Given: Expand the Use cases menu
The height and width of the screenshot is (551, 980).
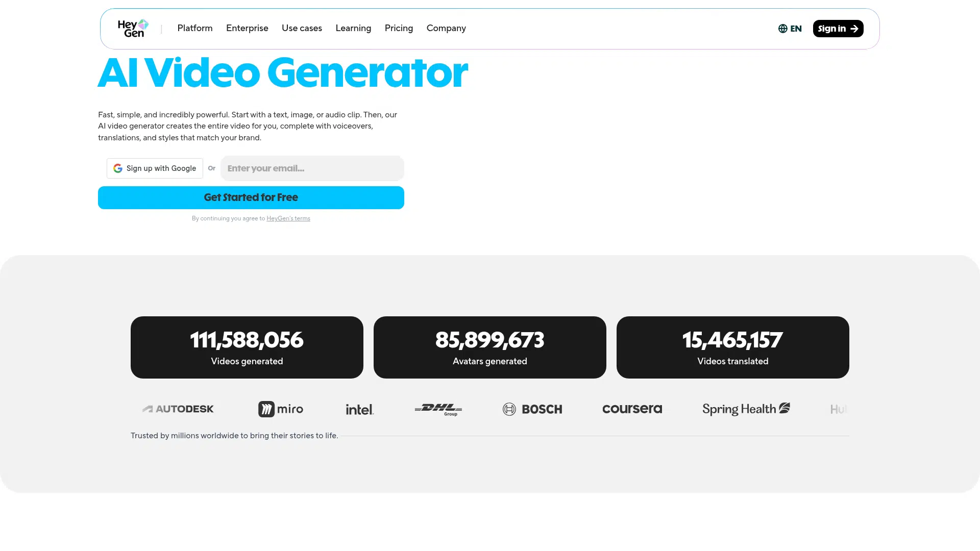Looking at the screenshot, I should pos(302,28).
